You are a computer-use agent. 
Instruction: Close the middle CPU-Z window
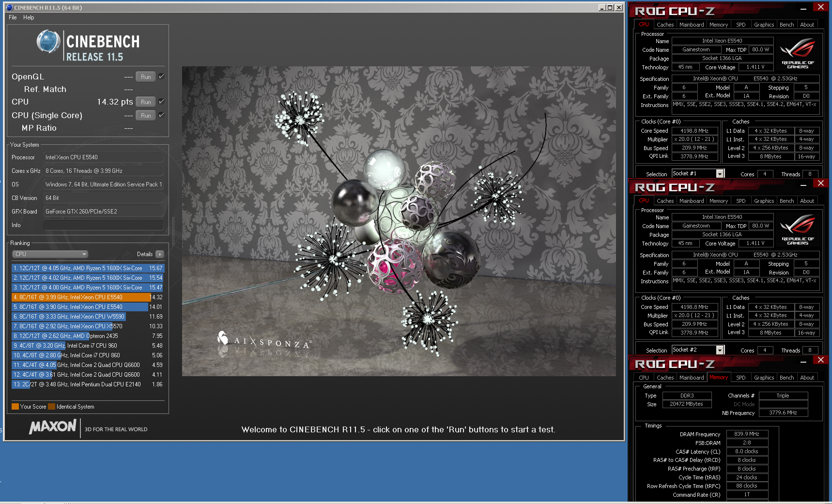click(820, 183)
